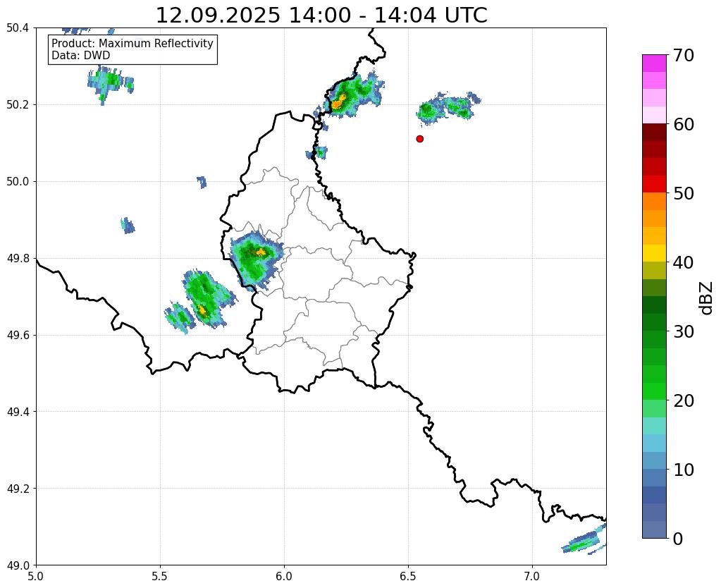Click the colorbar tick label 0
The height and width of the screenshot is (588, 721).
[678, 539]
